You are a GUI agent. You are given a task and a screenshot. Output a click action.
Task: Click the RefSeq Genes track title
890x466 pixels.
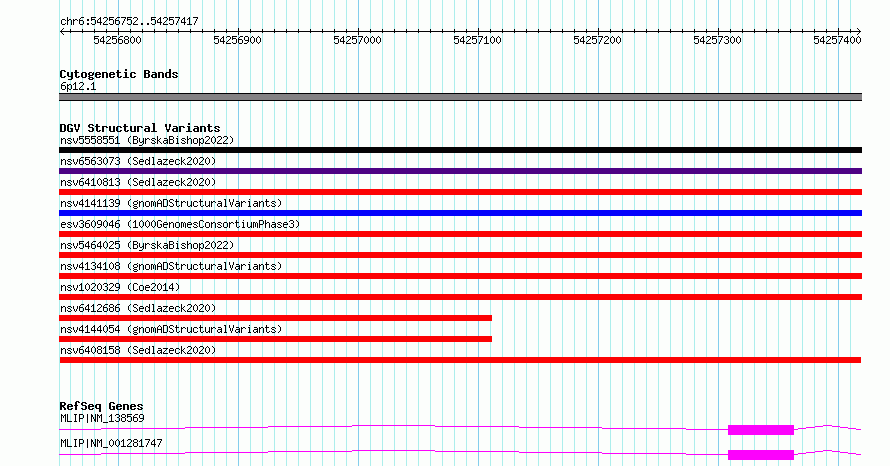tap(101, 406)
